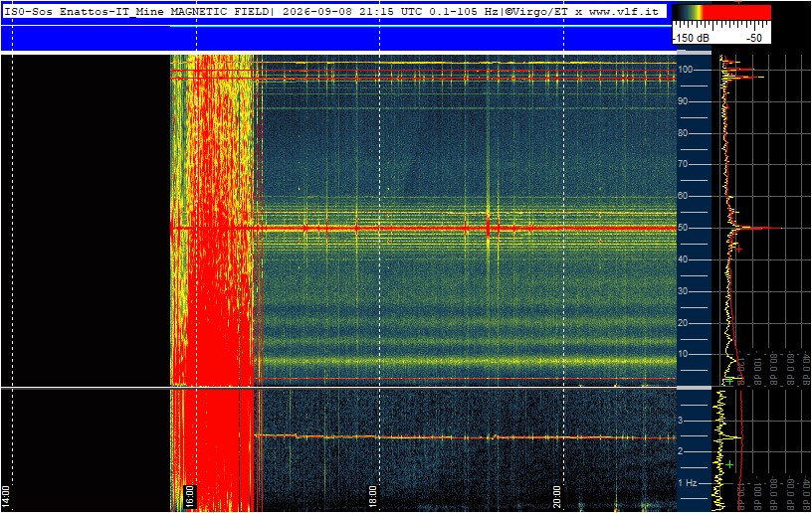Open the www.vlf.it link in the title

point(624,11)
